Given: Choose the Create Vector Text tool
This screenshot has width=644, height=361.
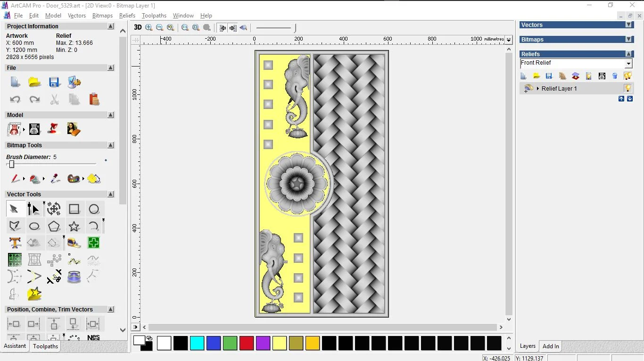Looking at the screenshot, I should pyautogui.click(x=15, y=243).
